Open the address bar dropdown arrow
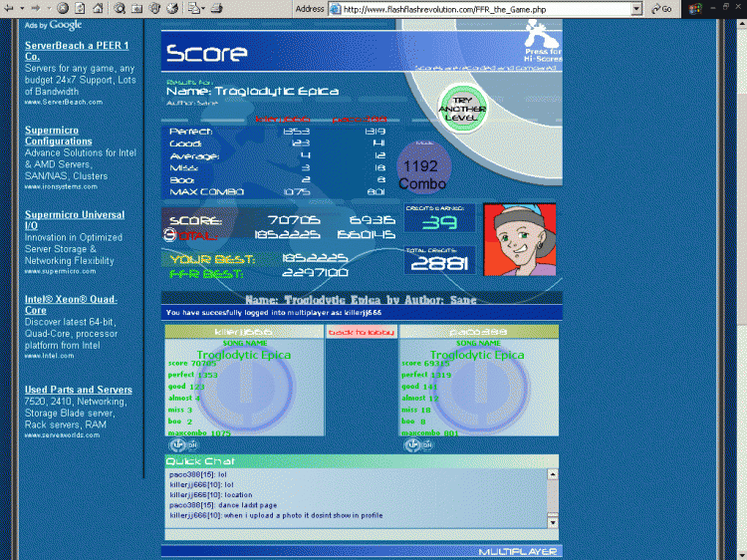 coord(636,8)
